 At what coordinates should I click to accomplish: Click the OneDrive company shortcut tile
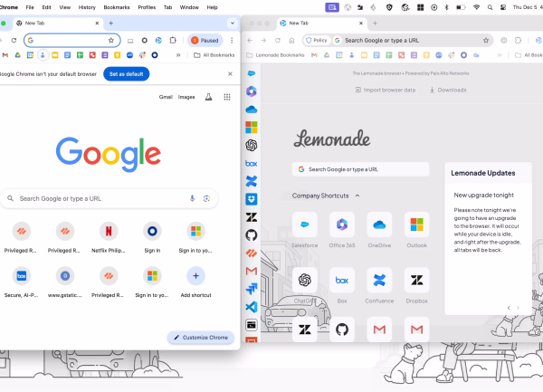coord(379,225)
